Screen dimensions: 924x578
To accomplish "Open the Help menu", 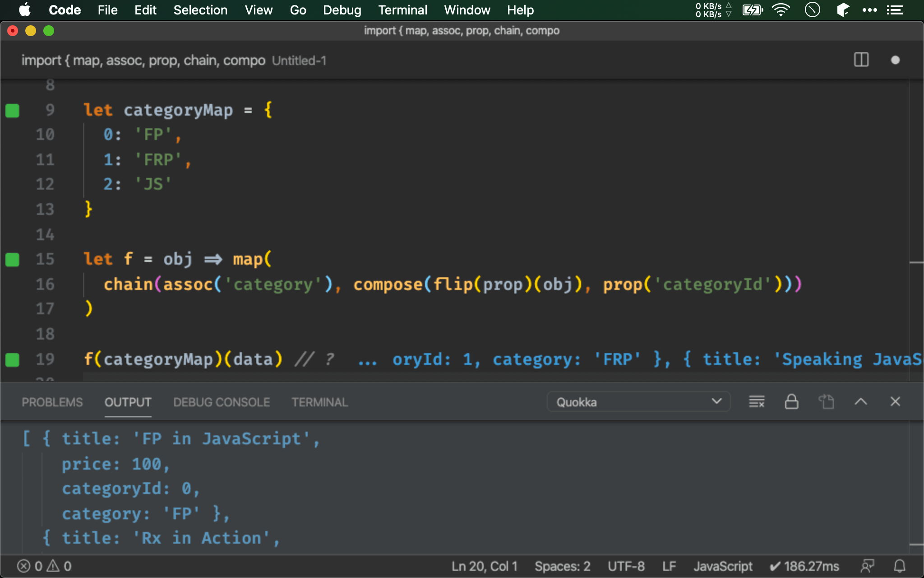I will 520,10.
